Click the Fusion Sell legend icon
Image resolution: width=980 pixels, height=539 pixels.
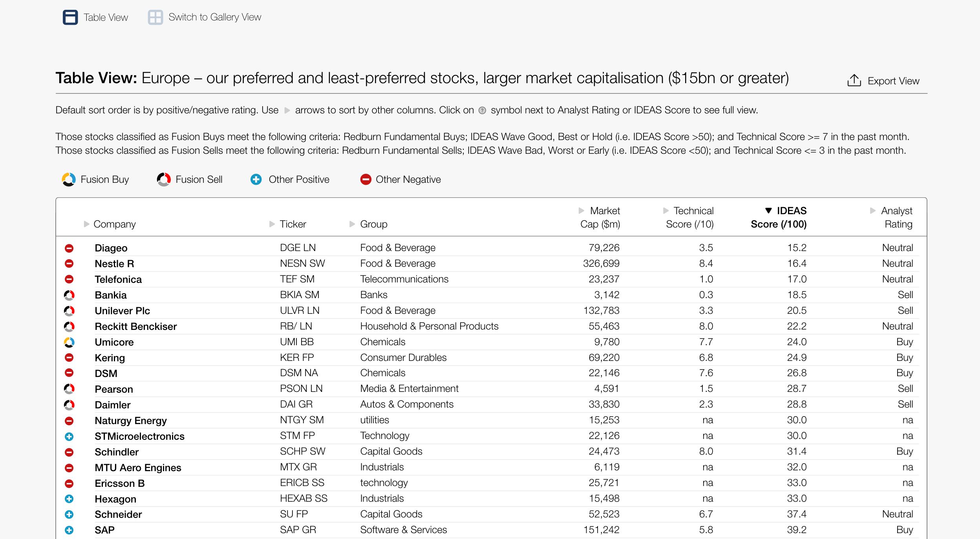[164, 180]
